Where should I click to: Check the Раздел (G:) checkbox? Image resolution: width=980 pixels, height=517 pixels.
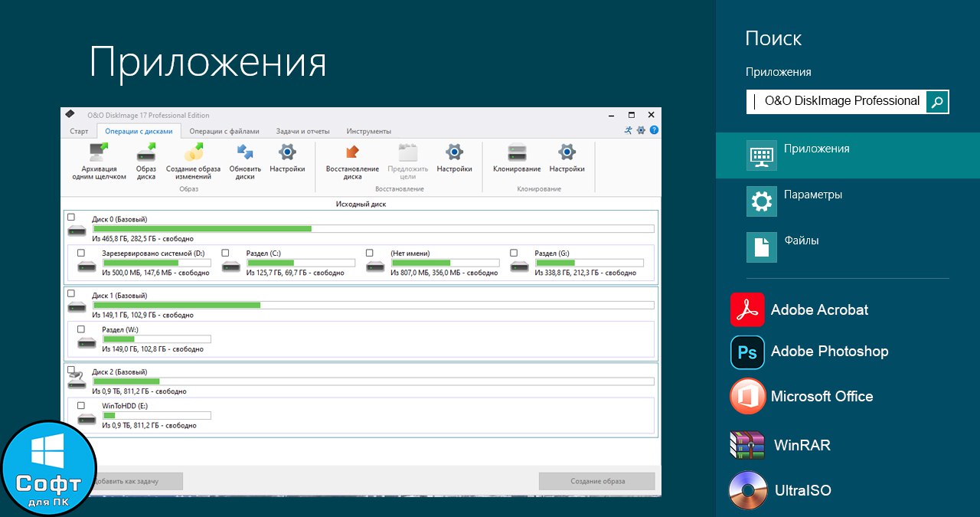click(514, 253)
